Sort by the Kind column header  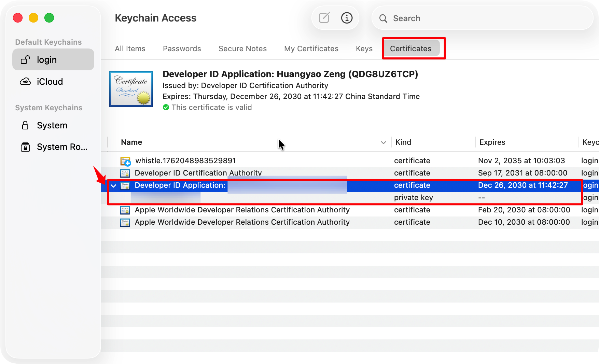pyautogui.click(x=403, y=142)
